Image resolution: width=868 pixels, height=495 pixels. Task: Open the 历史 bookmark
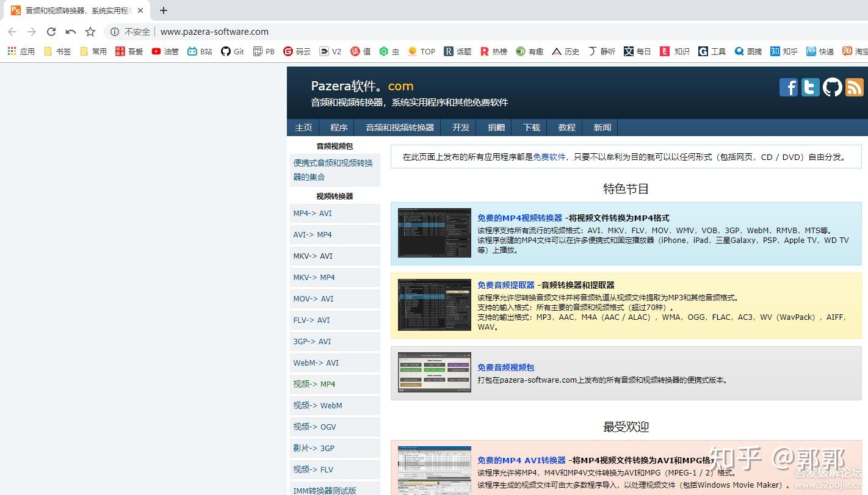click(x=566, y=51)
